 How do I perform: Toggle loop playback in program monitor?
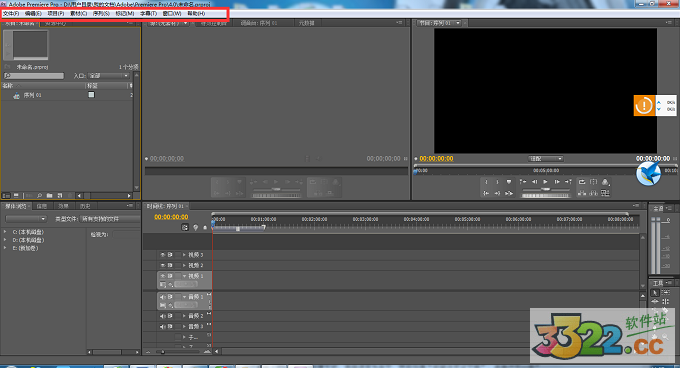582,182
